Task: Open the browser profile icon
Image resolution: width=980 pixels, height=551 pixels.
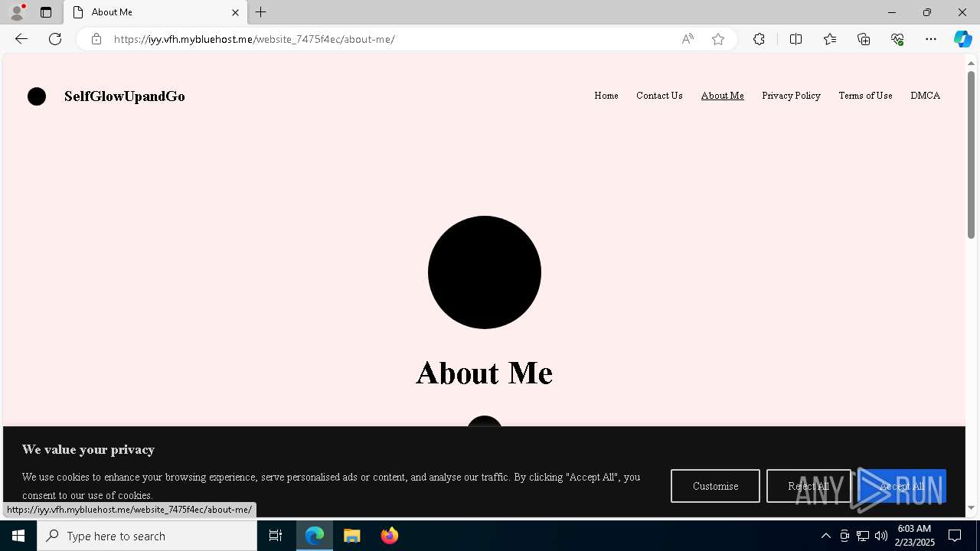Action: click(x=17, y=12)
